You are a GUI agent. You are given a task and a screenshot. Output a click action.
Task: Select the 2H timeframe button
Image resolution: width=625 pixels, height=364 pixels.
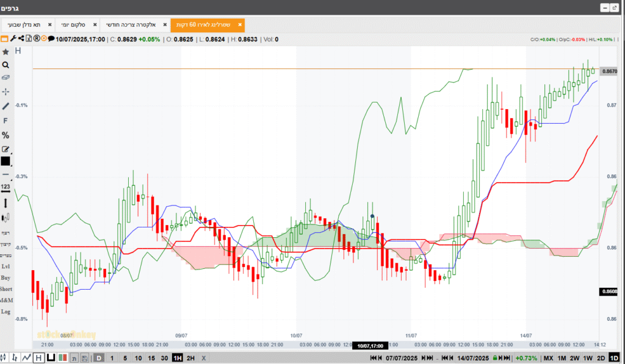click(190, 358)
